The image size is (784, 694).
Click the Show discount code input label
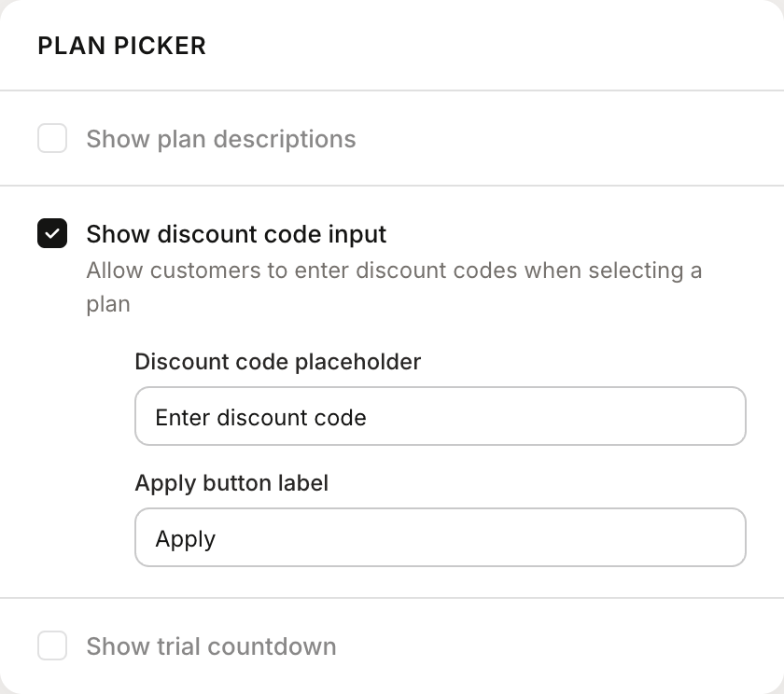[236, 234]
